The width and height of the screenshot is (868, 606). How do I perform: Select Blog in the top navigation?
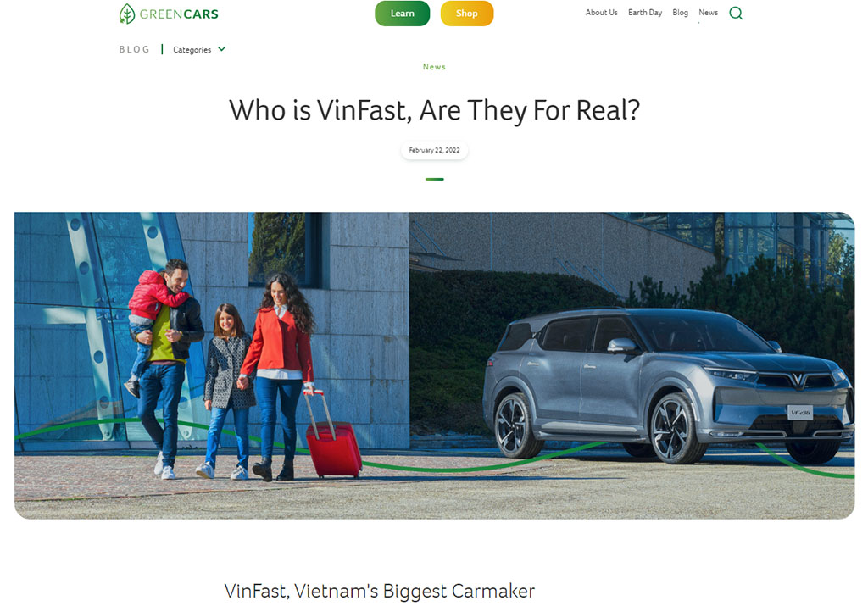pyautogui.click(x=681, y=12)
